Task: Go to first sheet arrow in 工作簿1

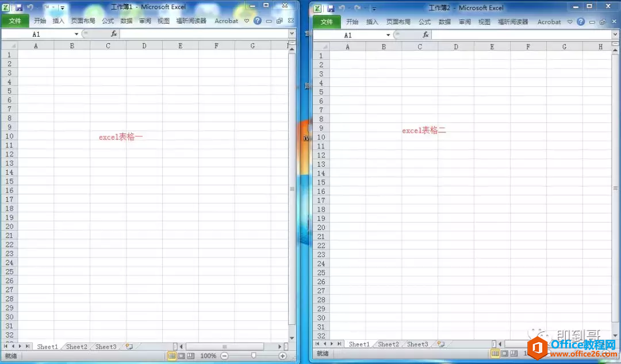Action: pyautogui.click(x=6, y=346)
